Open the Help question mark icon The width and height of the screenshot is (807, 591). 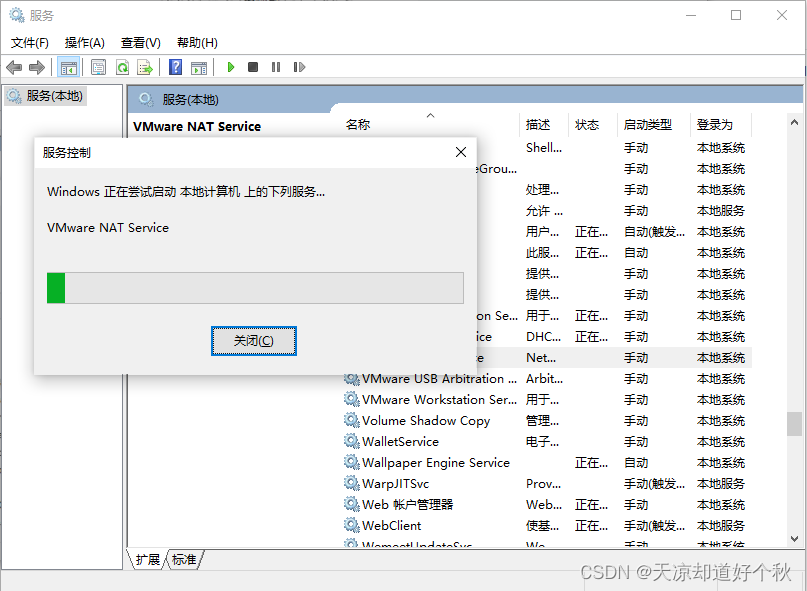pyautogui.click(x=176, y=67)
